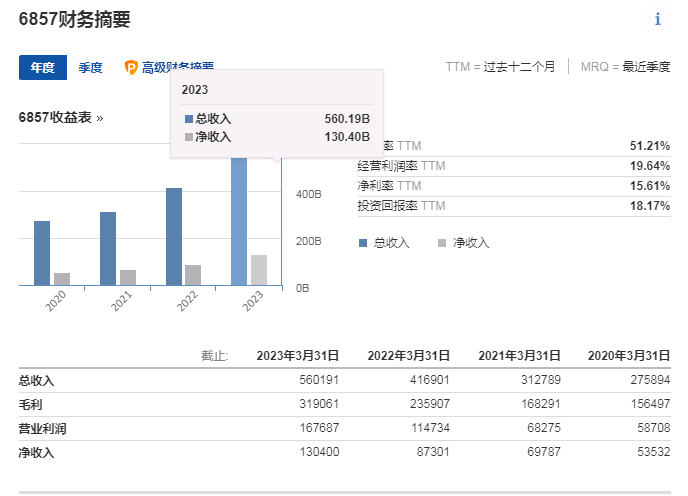Open the 高级财务摘要 premium link
The image size is (688, 496).
pyautogui.click(x=177, y=68)
